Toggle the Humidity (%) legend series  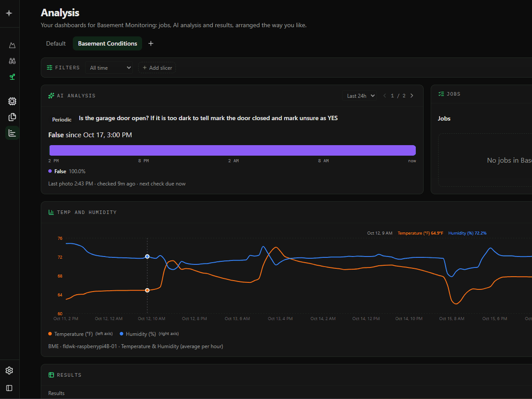(x=149, y=334)
